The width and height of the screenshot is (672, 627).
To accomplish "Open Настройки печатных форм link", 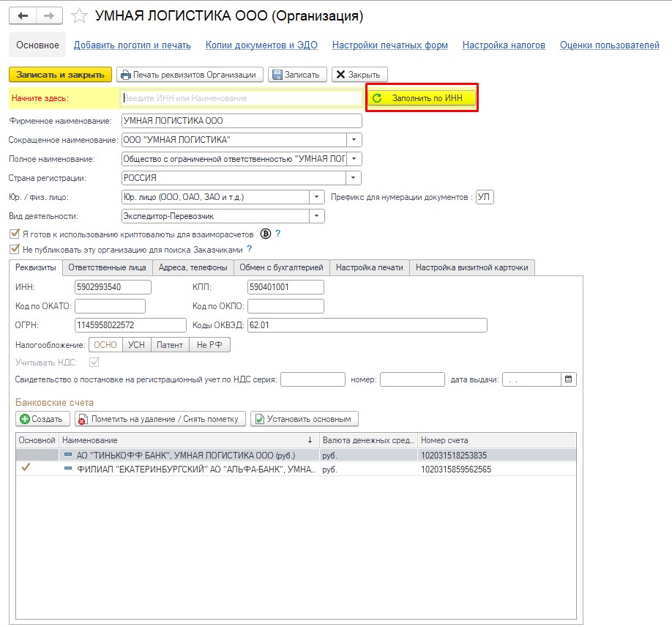I will point(390,45).
